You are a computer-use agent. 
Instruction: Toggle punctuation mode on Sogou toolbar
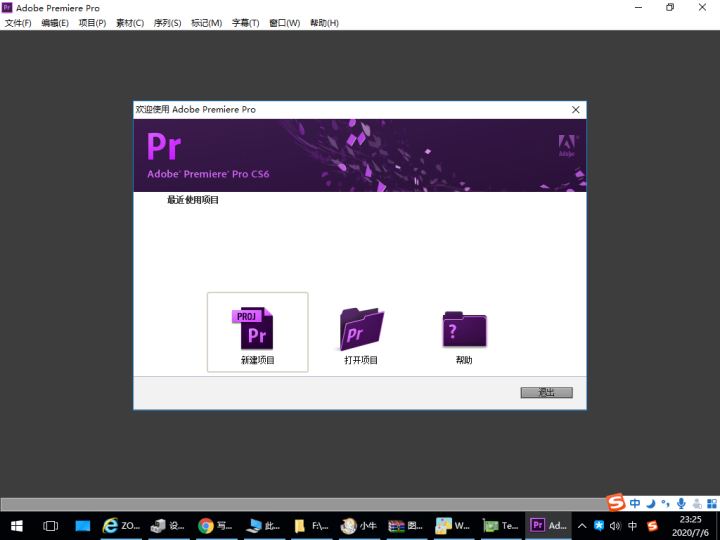(x=665, y=503)
